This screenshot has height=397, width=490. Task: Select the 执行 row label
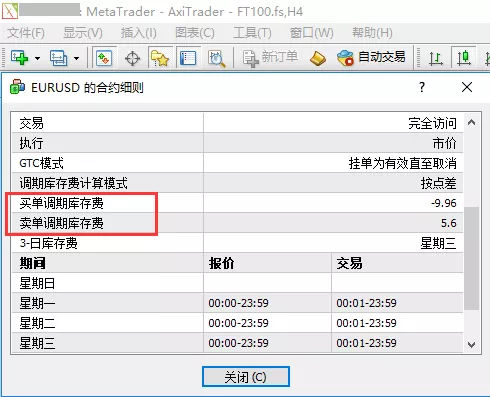31,143
